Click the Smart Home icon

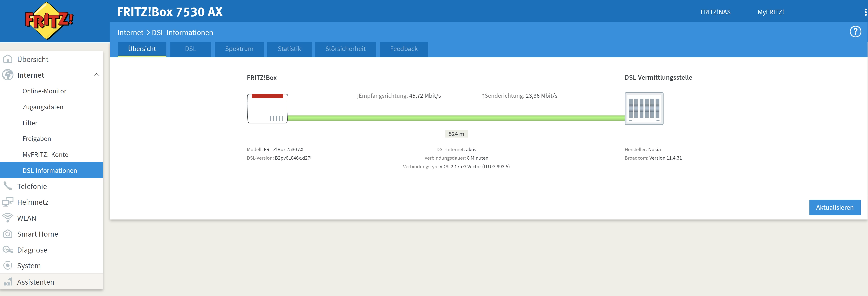coord(8,234)
